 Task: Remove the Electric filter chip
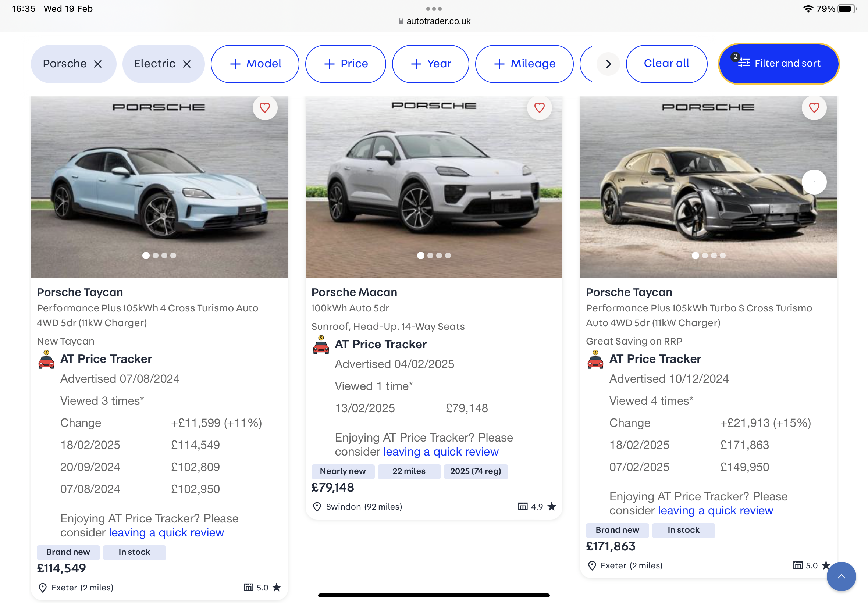pos(187,64)
